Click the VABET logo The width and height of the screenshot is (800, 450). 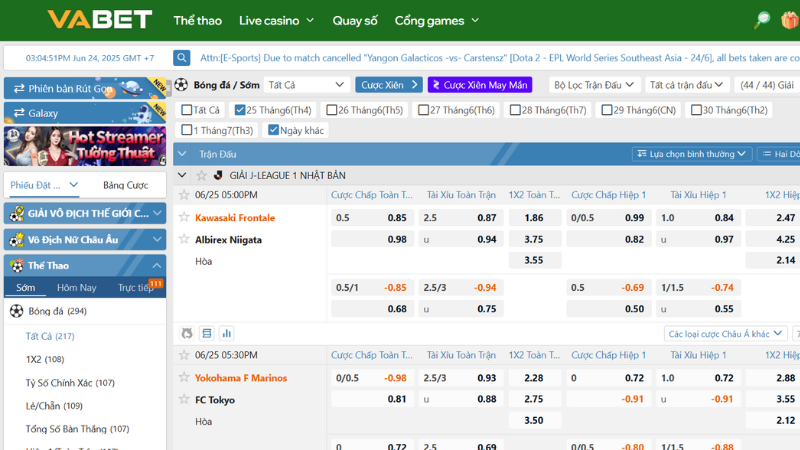tap(100, 20)
